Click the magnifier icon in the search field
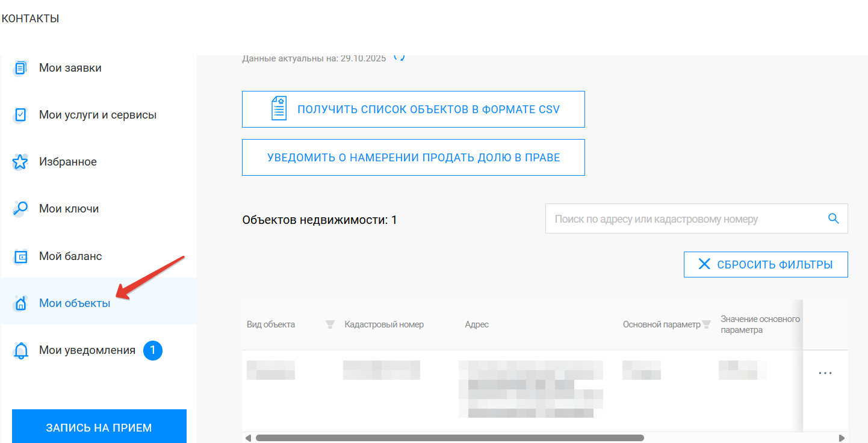The height and width of the screenshot is (443, 868). click(833, 218)
